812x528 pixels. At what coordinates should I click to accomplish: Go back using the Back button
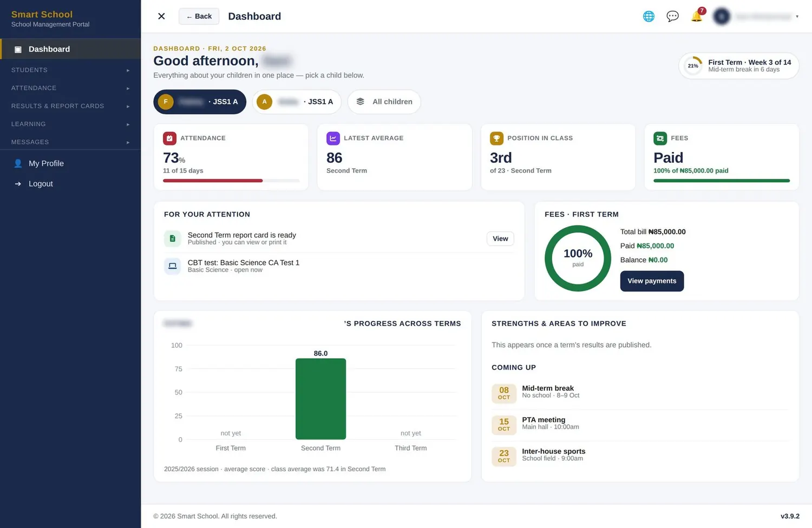click(199, 16)
